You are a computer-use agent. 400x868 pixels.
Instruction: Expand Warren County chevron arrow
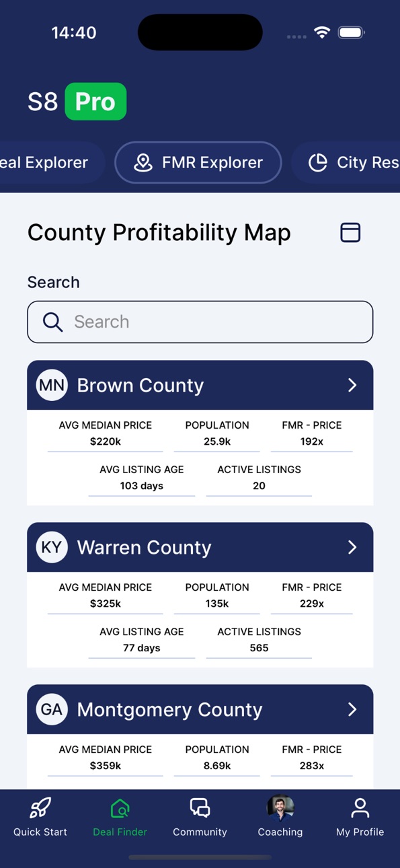(x=352, y=547)
